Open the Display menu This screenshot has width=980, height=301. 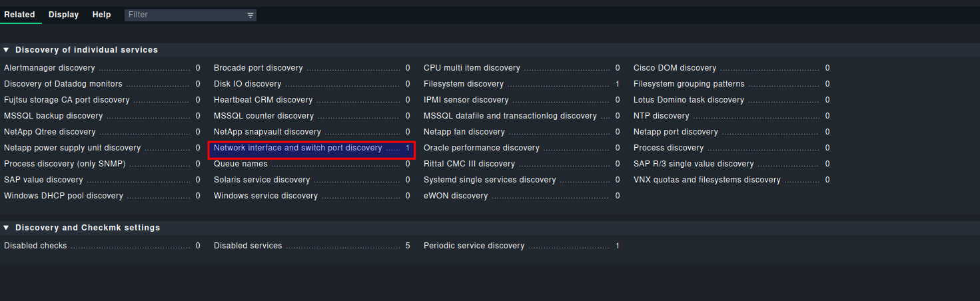[x=63, y=15]
